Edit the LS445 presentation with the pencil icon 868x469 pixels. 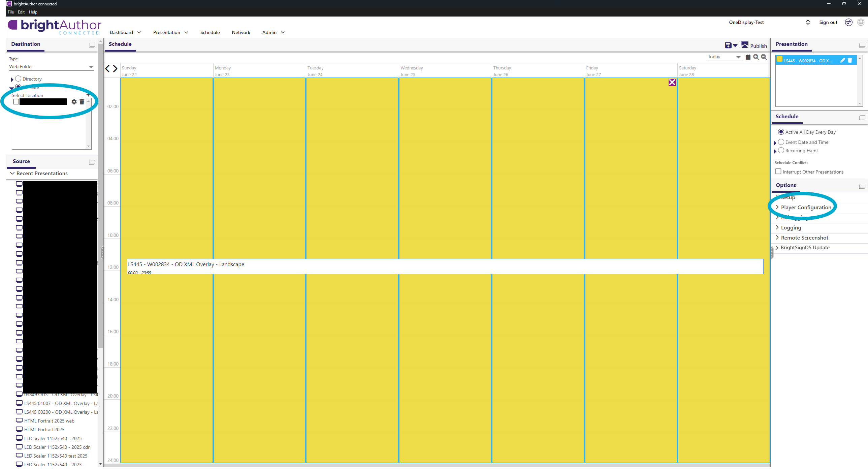point(842,60)
